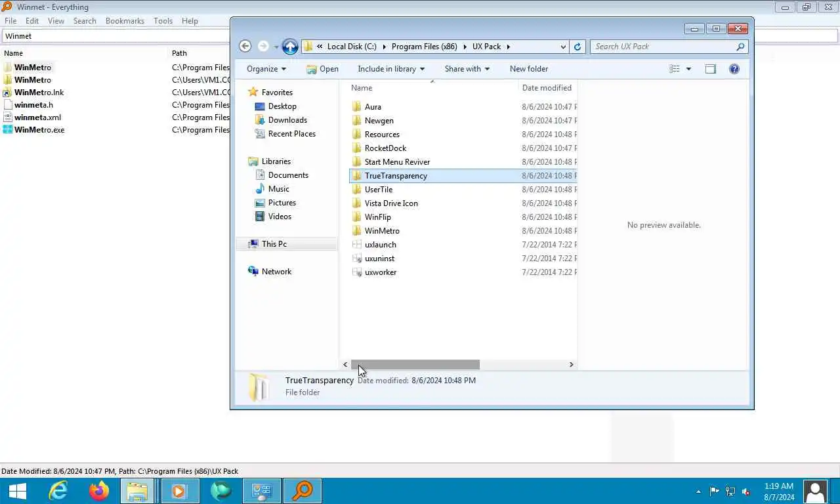This screenshot has height=504, width=840.
Task: Open the Music library
Action: click(x=279, y=189)
